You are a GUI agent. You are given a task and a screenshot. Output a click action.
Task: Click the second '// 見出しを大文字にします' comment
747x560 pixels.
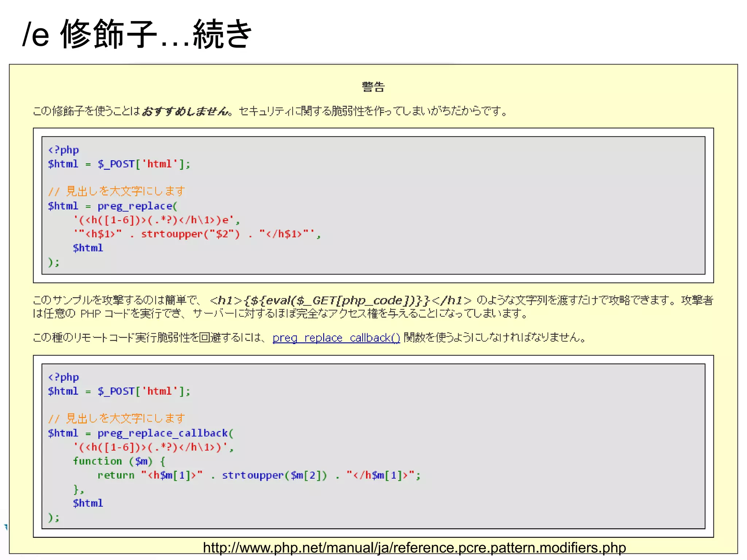point(116,419)
